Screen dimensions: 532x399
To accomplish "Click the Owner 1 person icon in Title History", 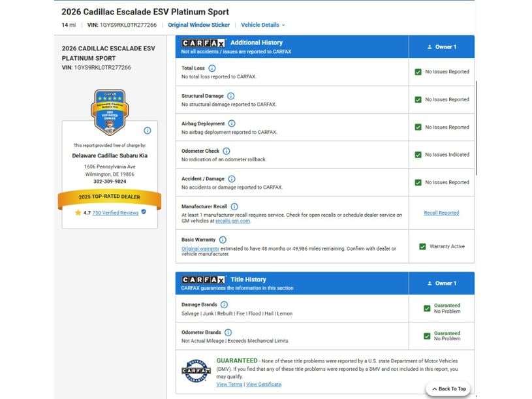I will 430,283.
